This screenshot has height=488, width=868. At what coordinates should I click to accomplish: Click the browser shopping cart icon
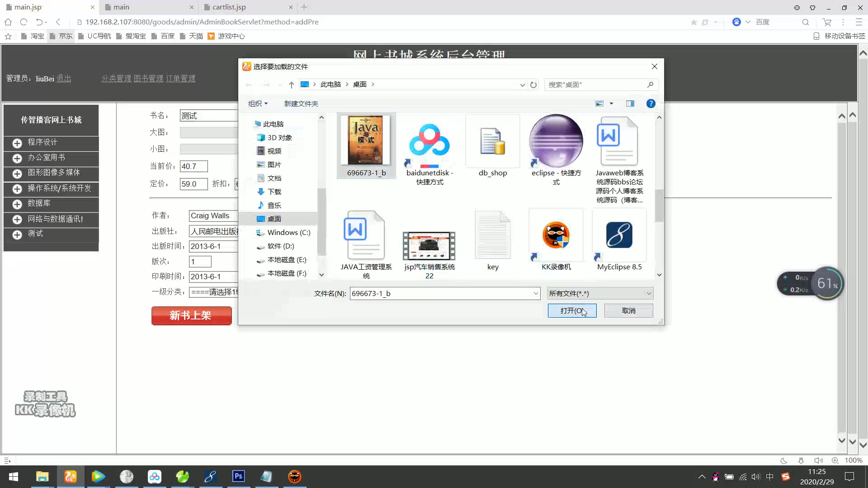pos(827,22)
